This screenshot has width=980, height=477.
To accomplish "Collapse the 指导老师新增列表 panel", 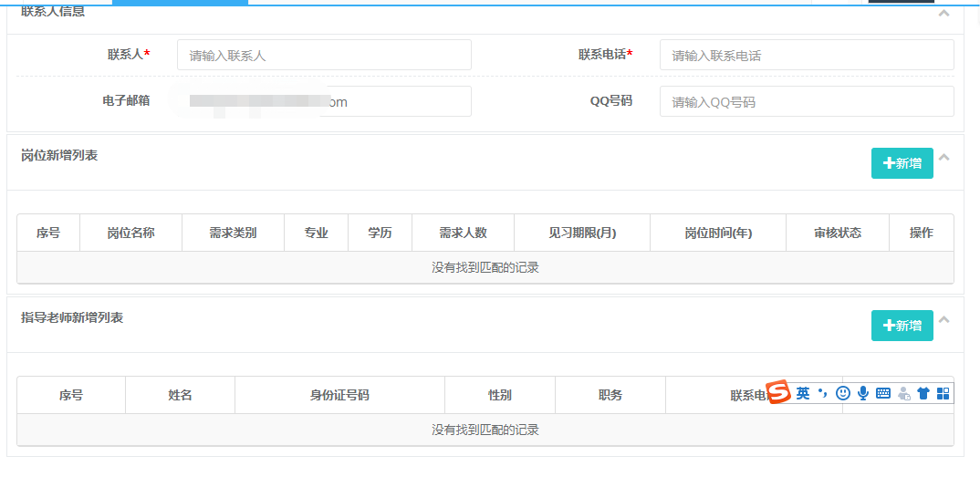I will pos(944,320).
